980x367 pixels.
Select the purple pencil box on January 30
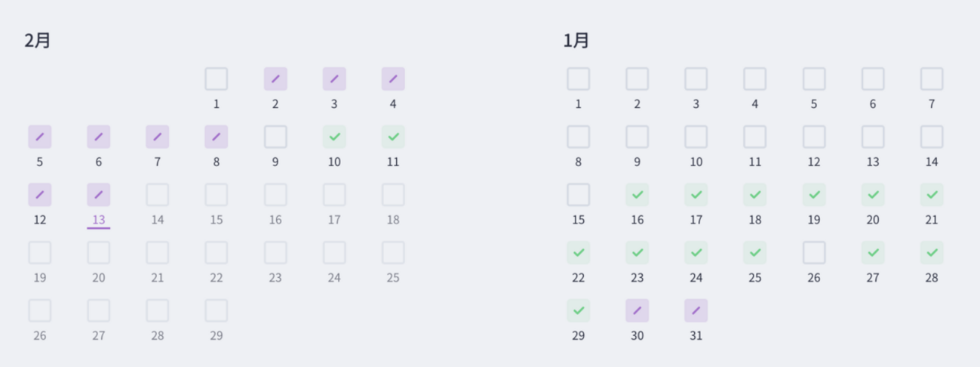pyautogui.click(x=637, y=310)
